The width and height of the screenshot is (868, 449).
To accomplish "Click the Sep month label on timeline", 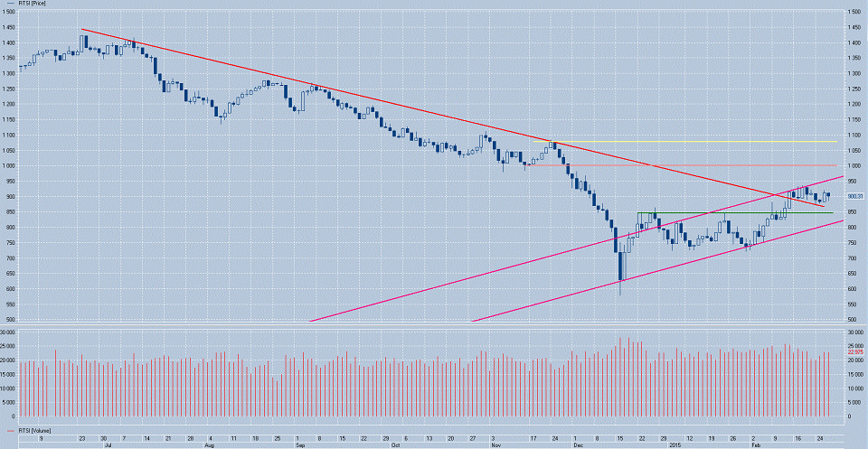I will (300, 445).
